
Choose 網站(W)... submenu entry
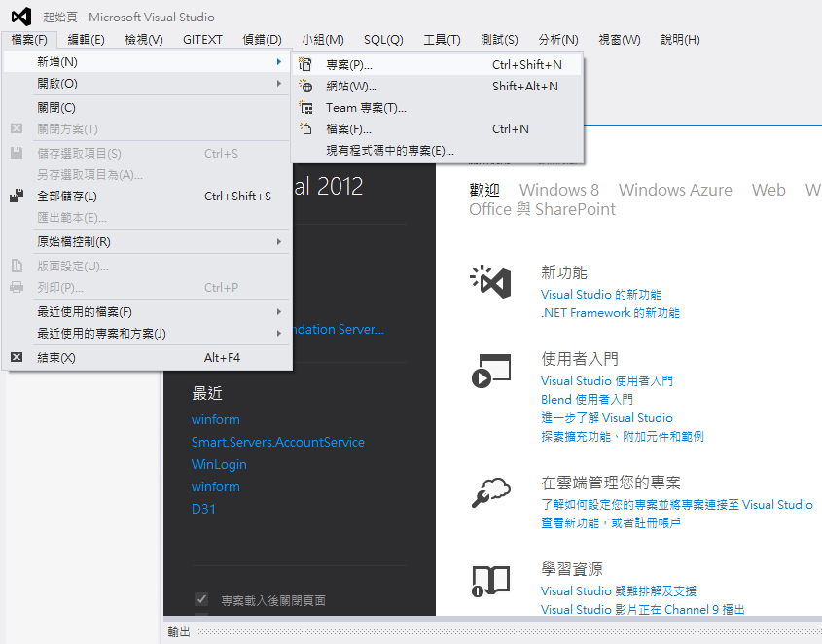coord(437,86)
